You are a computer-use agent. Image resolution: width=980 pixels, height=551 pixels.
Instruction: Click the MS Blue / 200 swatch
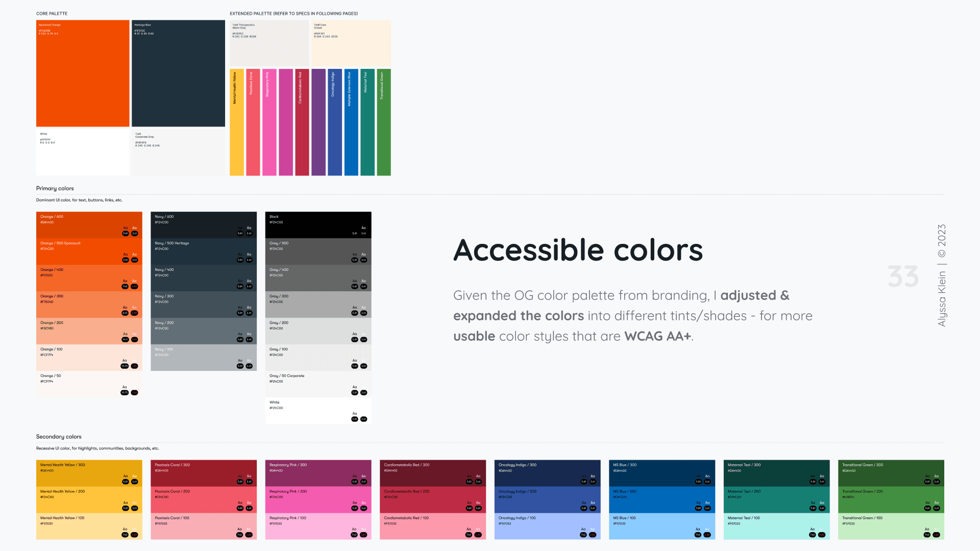[661, 499]
